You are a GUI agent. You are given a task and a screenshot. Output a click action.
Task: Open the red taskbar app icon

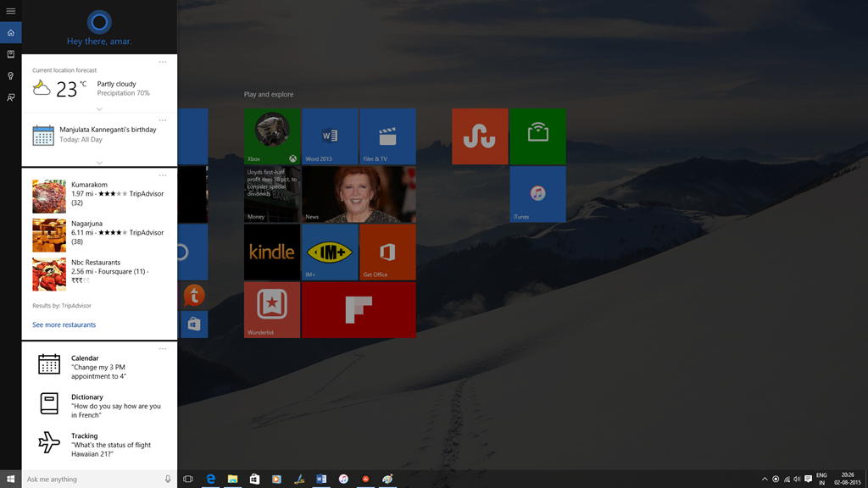point(365,480)
